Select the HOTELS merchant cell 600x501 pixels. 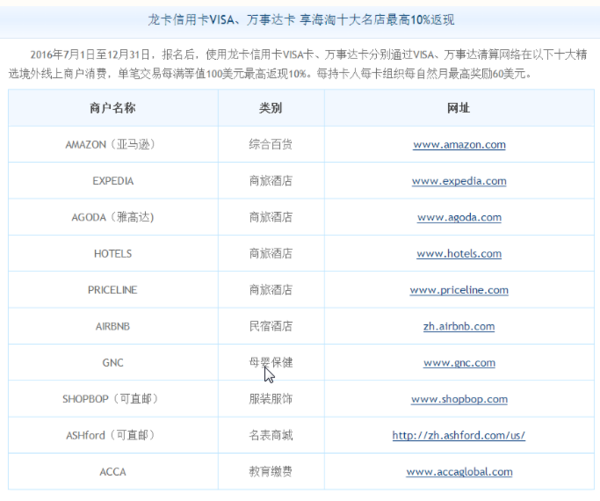113,254
